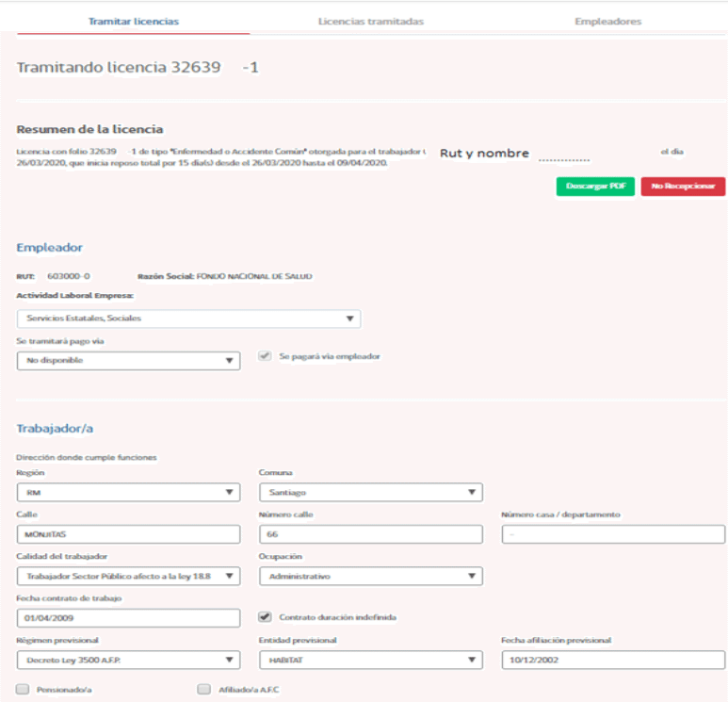The height and width of the screenshot is (702, 728).
Task: Expand the Actividad Laboral Empresa dropdown
Action: (188, 318)
